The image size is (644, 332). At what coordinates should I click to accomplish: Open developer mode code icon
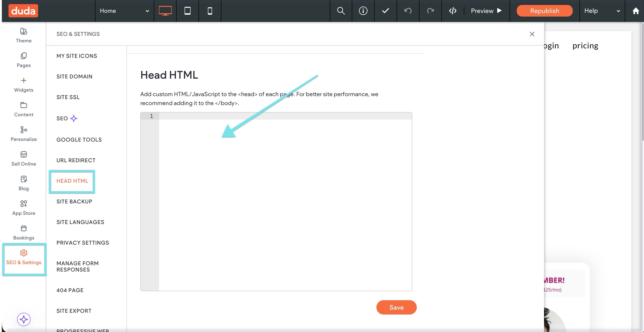click(x=452, y=11)
